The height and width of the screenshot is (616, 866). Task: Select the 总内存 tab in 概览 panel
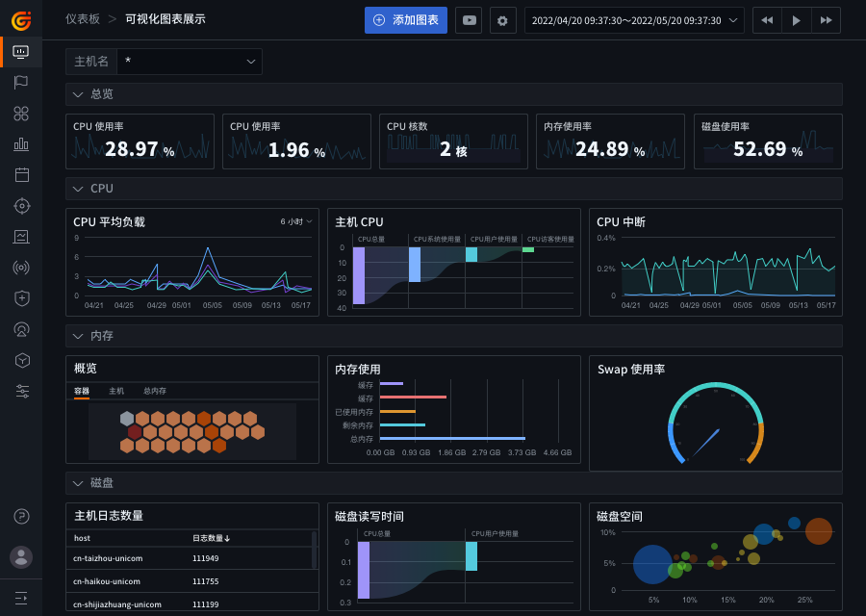(x=155, y=391)
